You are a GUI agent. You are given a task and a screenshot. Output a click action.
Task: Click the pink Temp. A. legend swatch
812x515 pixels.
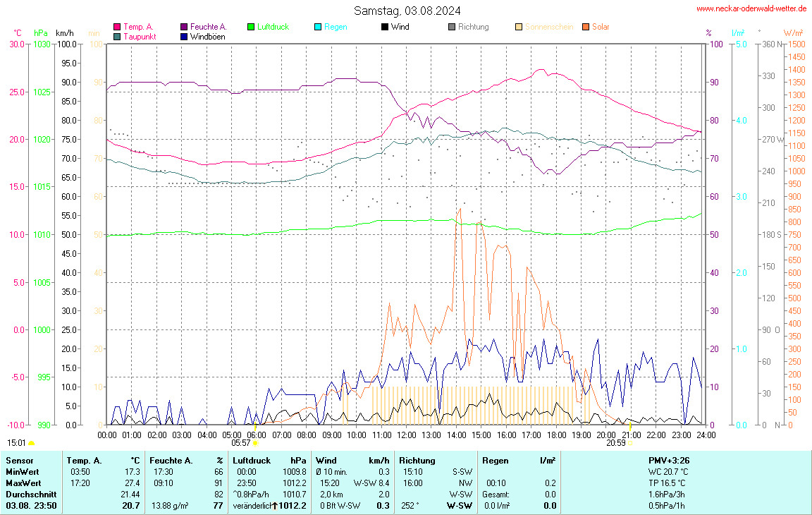click(117, 27)
